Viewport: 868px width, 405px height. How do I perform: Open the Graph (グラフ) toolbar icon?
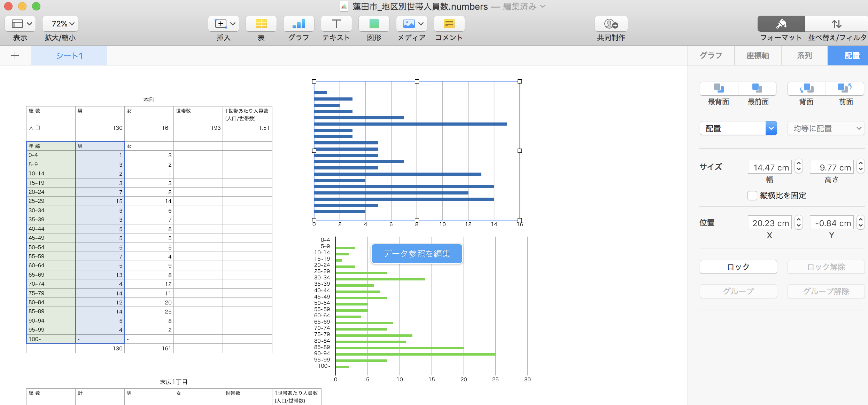[299, 24]
